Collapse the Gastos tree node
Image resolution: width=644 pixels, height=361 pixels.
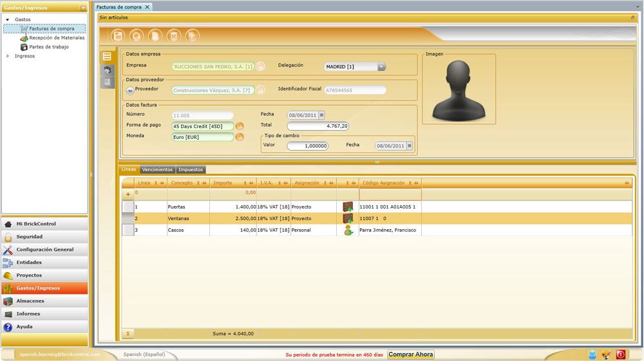click(7, 19)
